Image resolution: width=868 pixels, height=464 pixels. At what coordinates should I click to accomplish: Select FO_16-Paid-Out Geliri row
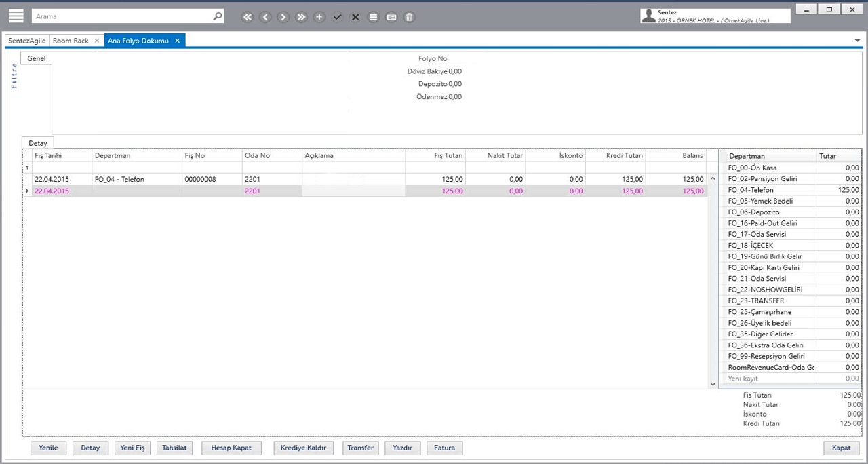pos(790,223)
